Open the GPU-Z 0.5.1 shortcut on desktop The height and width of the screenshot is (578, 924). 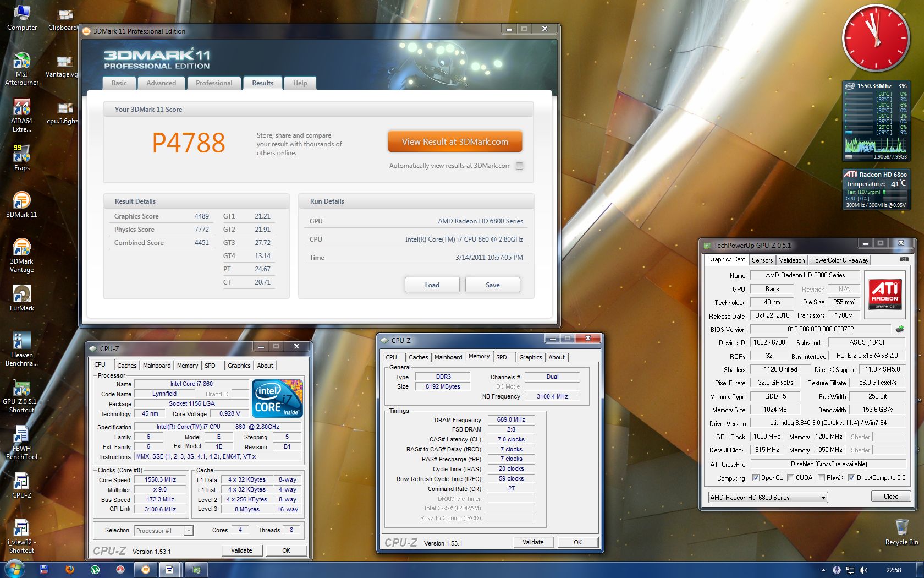point(21,396)
